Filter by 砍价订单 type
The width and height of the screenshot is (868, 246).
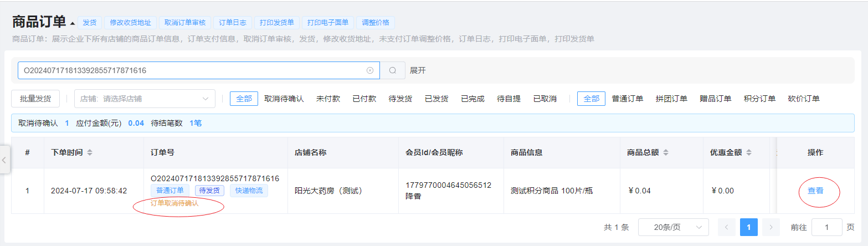804,99
